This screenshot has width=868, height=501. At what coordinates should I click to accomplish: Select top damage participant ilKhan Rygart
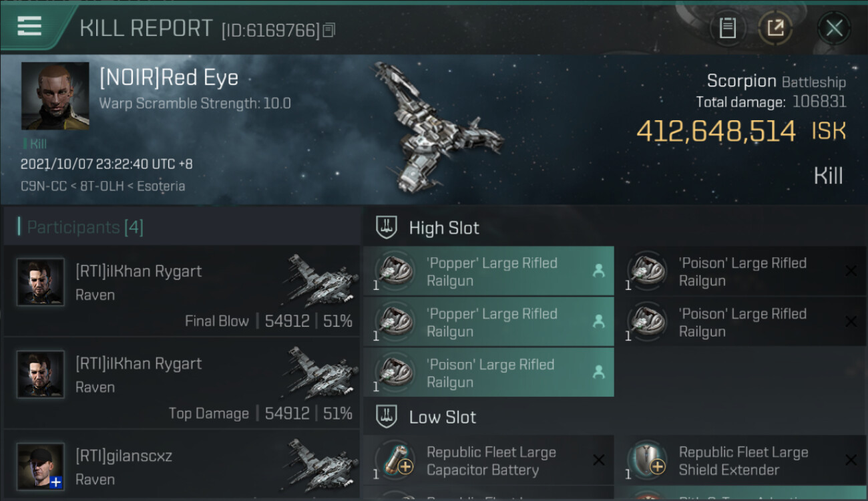click(x=182, y=383)
